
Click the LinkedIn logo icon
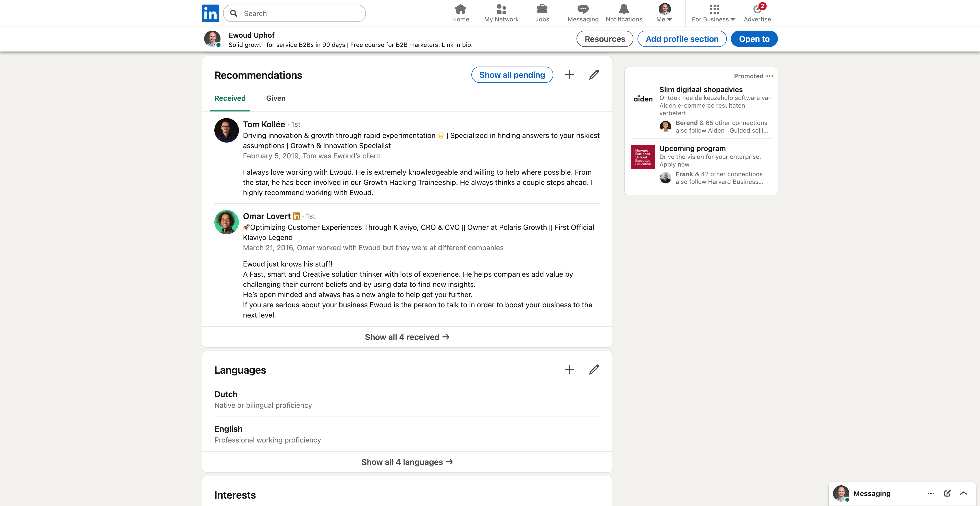click(210, 13)
